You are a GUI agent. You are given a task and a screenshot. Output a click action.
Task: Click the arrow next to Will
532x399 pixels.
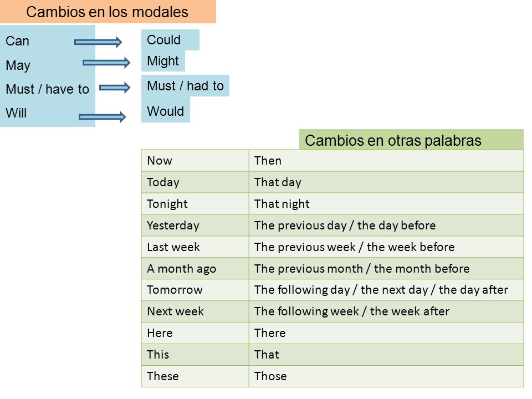pos(102,117)
